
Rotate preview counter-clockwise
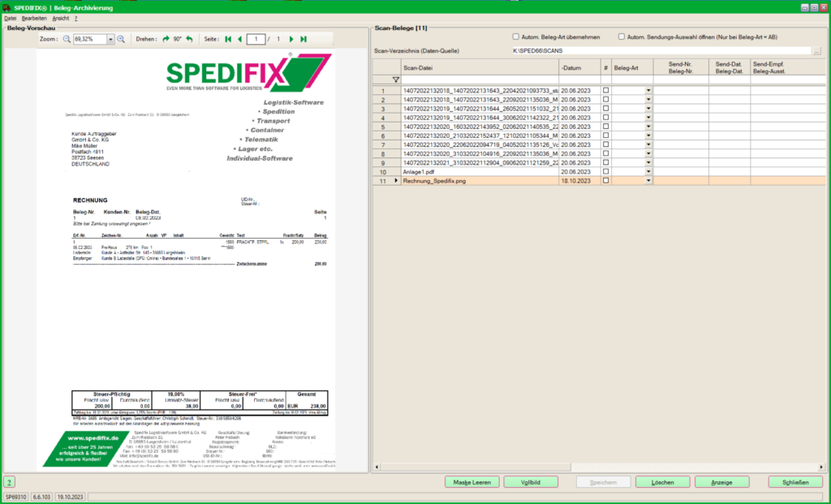tap(189, 39)
